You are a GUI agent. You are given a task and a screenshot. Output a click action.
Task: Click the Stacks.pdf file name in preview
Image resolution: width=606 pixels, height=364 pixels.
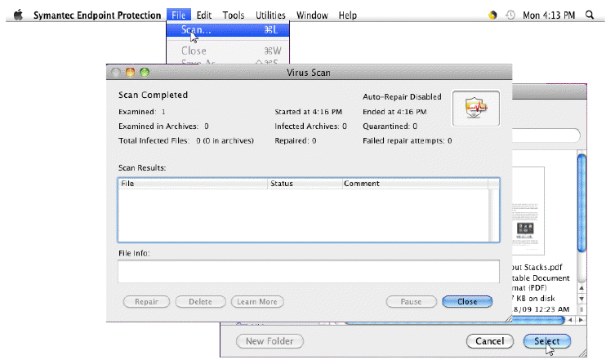click(x=537, y=268)
